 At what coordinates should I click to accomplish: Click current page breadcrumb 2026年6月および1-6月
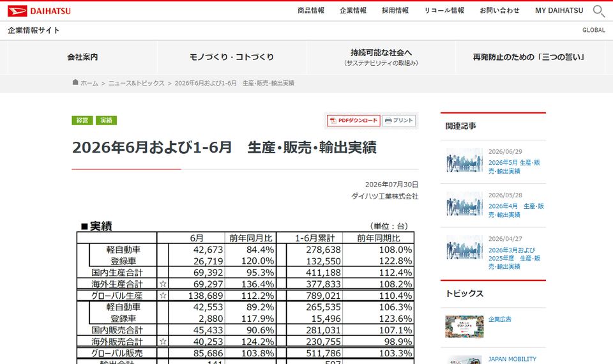click(234, 83)
